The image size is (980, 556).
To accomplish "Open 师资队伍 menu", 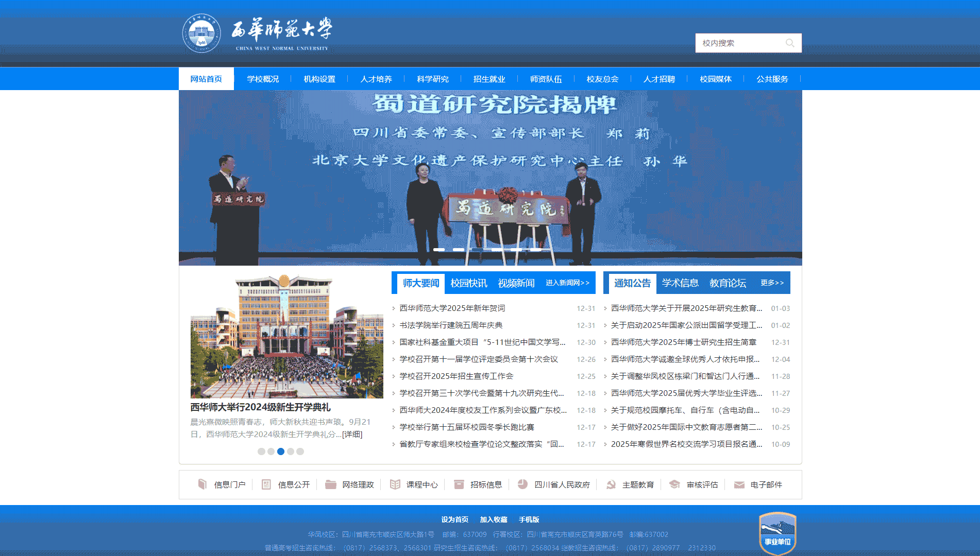I will click(546, 79).
